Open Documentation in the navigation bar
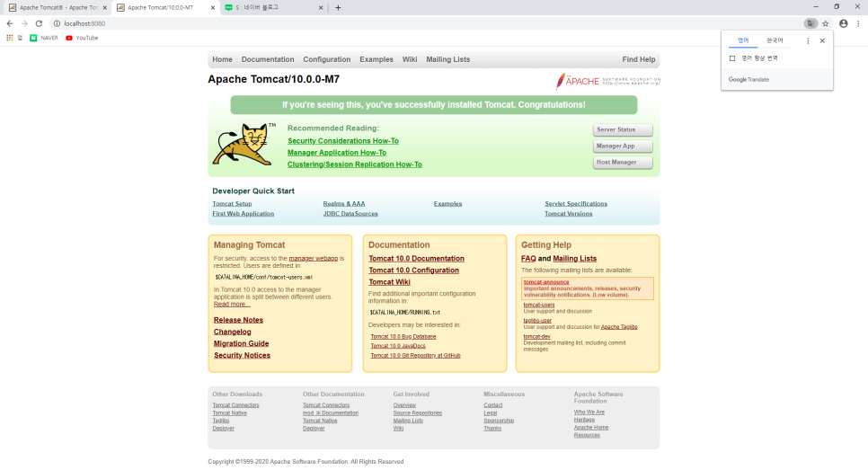The width and height of the screenshot is (868, 470). point(268,59)
